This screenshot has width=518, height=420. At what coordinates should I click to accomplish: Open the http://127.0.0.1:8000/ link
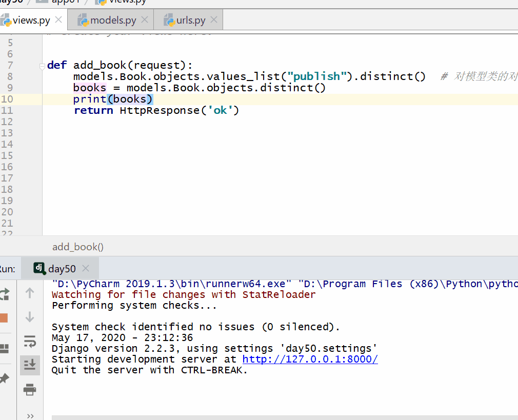point(310,359)
